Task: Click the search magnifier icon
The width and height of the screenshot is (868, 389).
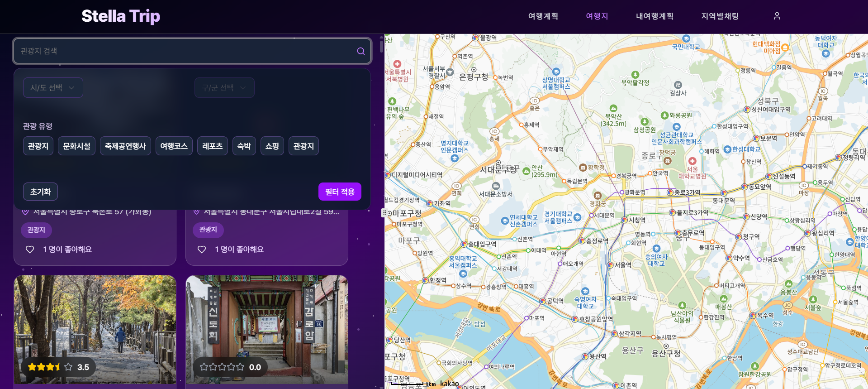Action: tap(360, 51)
